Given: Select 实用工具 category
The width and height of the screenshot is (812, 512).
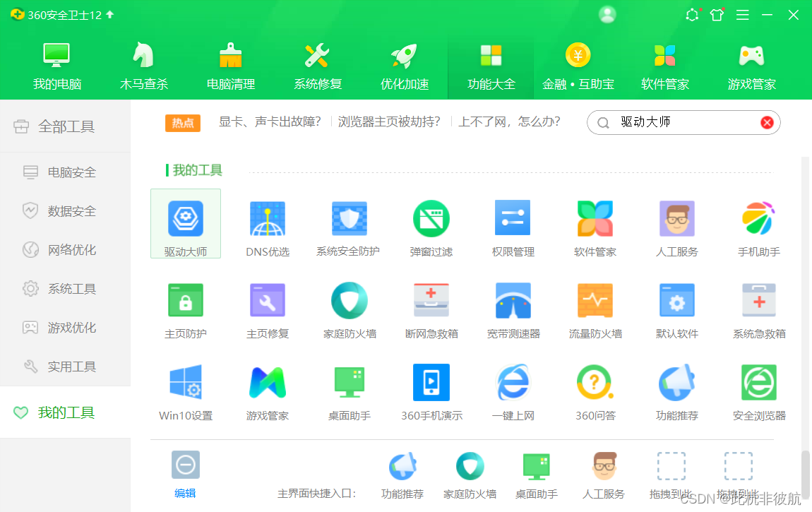Looking at the screenshot, I should 65,367.
